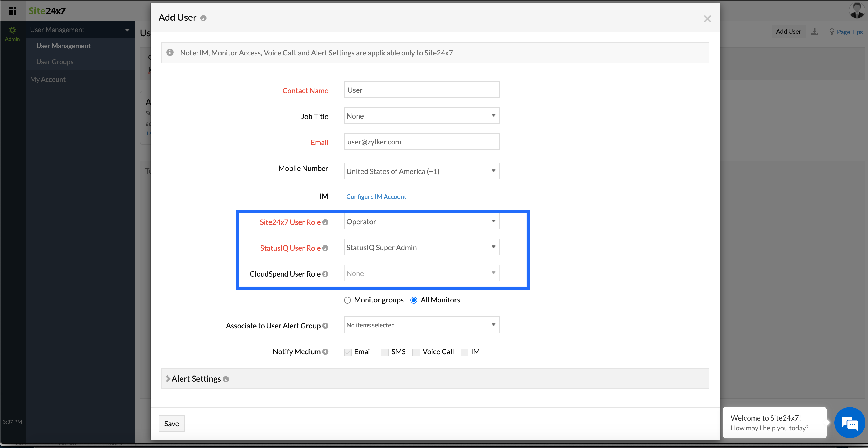
Task: Click info icon next to Add User title
Action: coord(203,18)
